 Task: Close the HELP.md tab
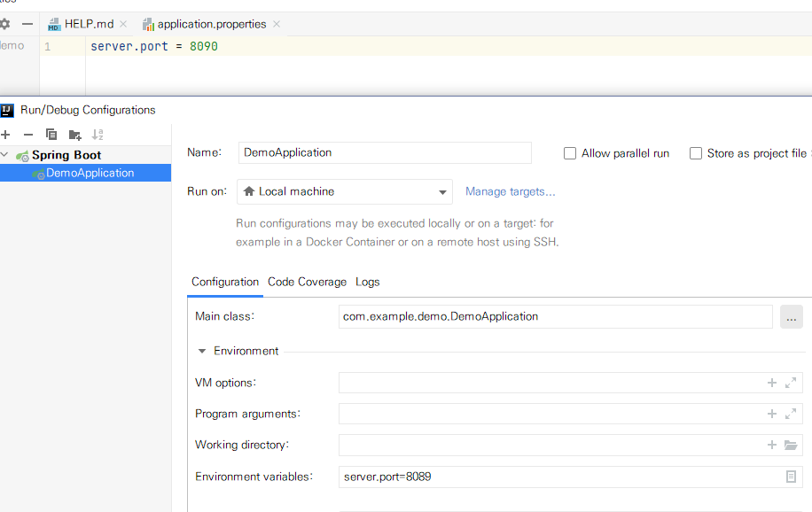[x=123, y=24]
